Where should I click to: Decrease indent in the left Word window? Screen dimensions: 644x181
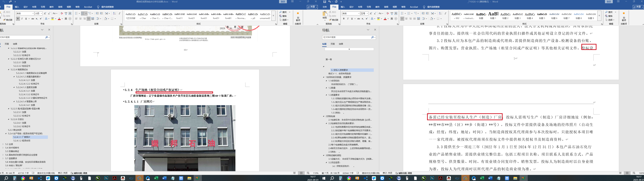tap(97, 14)
